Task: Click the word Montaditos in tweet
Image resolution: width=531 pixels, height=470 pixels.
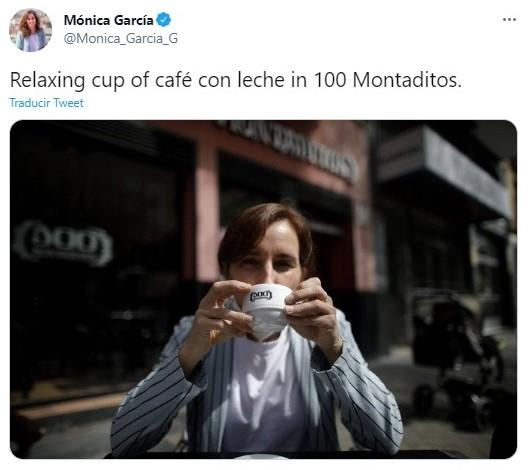Action: tap(407, 80)
